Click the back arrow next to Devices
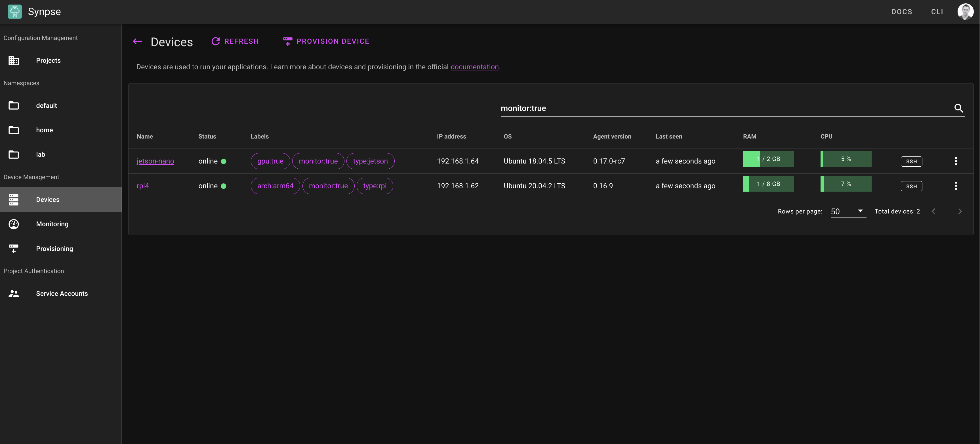The height and width of the screenshot is (444, 980). click(137, 41)
